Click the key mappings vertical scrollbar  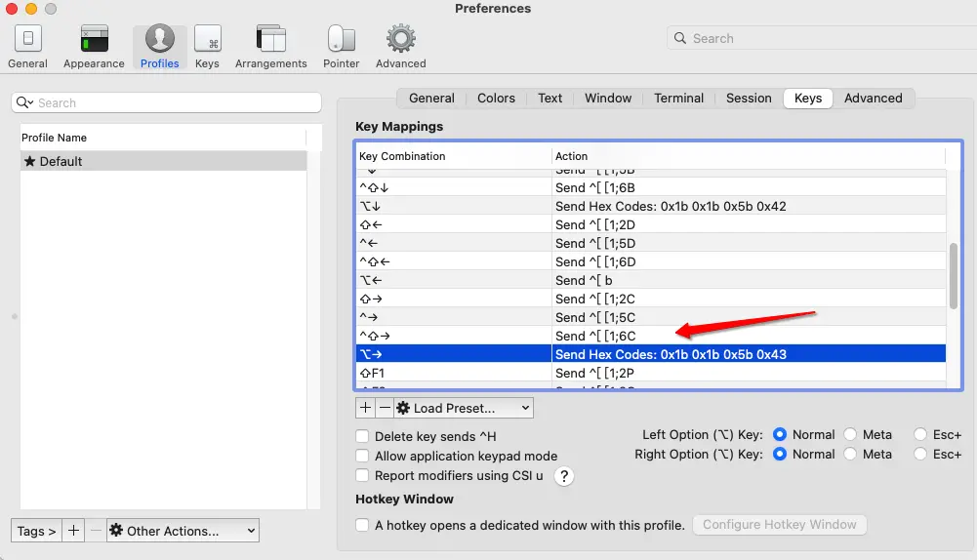click(954, 275)
